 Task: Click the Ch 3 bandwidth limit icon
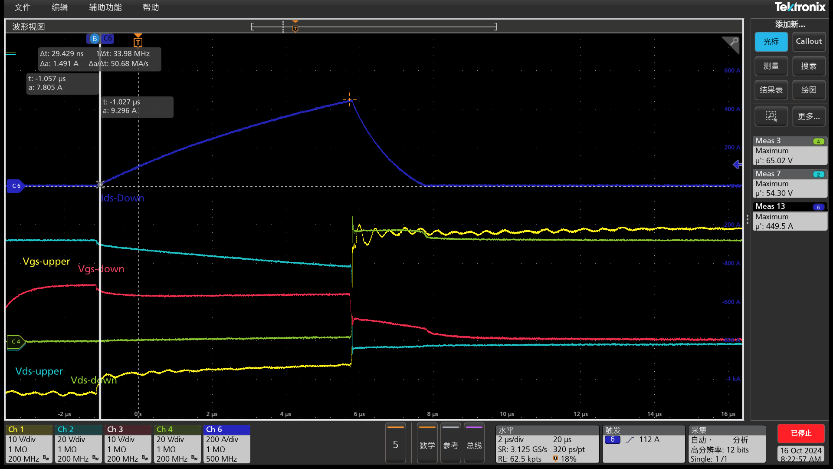tap(144, 458)
